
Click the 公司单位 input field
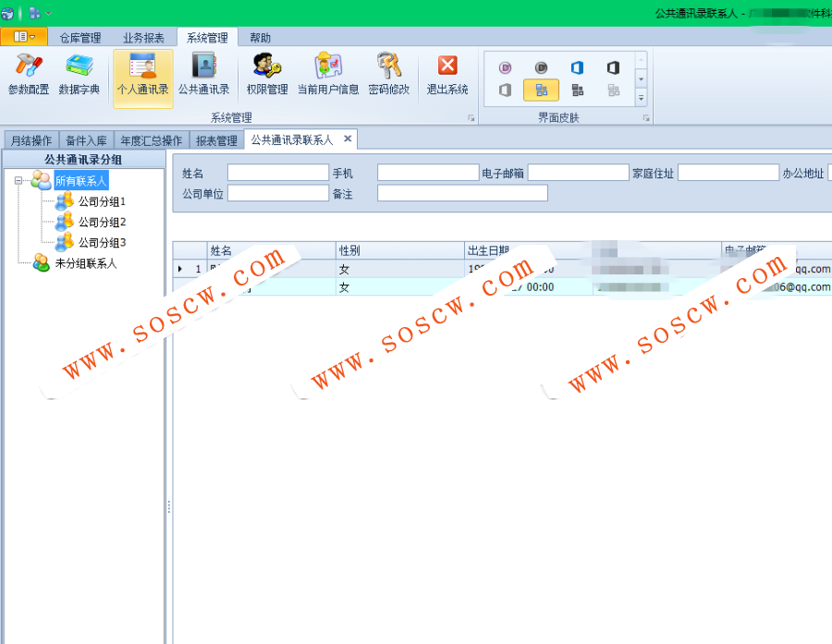click(x=278, y=193)
